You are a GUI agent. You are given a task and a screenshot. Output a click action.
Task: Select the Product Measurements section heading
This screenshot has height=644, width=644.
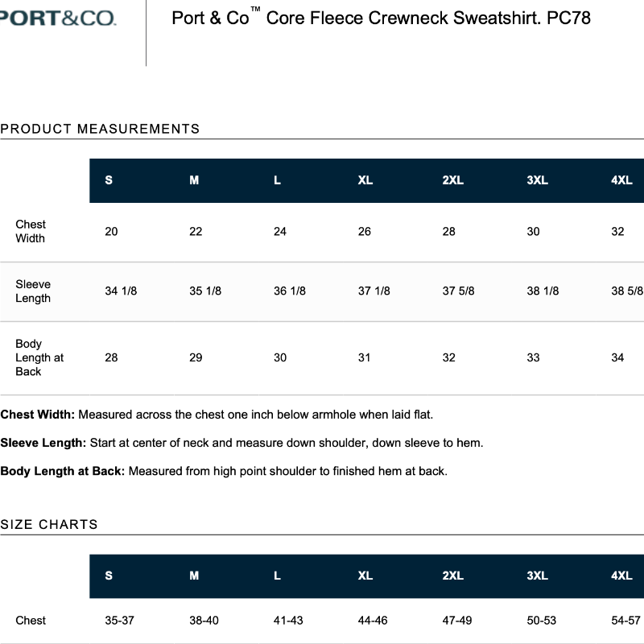click(100, 129)
